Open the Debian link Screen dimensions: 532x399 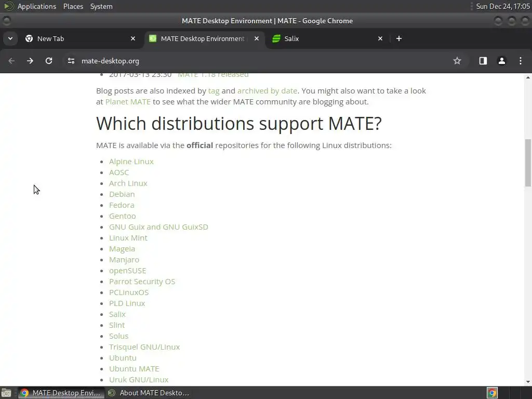pyautogui.click(x=122, y=194)
